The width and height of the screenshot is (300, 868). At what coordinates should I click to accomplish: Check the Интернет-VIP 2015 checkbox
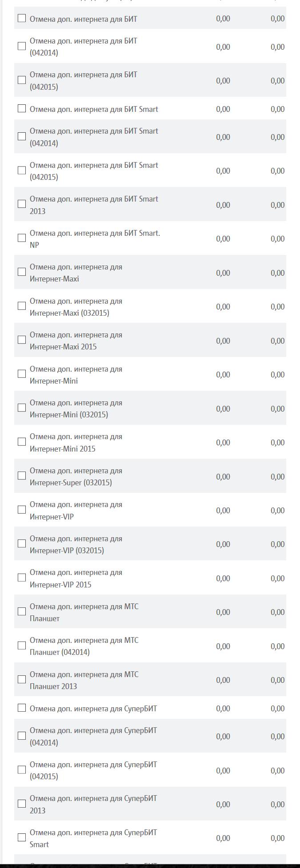[22, 578]
